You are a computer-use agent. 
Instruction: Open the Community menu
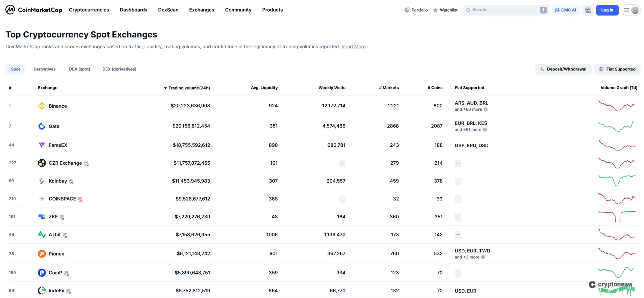coord(238,10)
